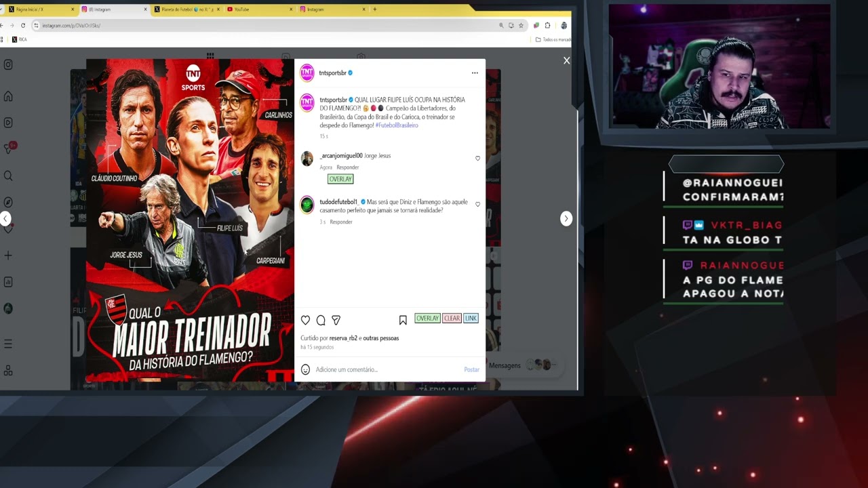The height and width of the screenshot is (488, 868).
Task: Like the tudodefutebol1_ comment
Action: (477, 204)
